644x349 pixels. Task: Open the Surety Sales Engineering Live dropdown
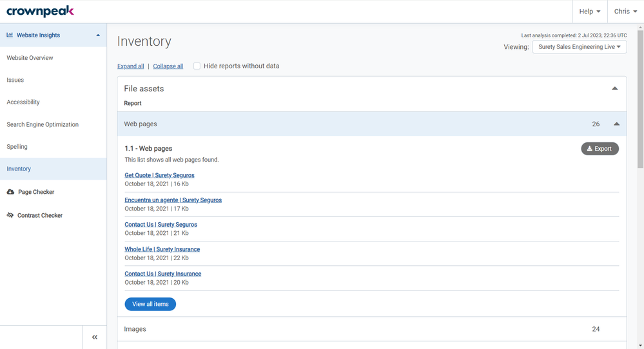pos(579,47)
